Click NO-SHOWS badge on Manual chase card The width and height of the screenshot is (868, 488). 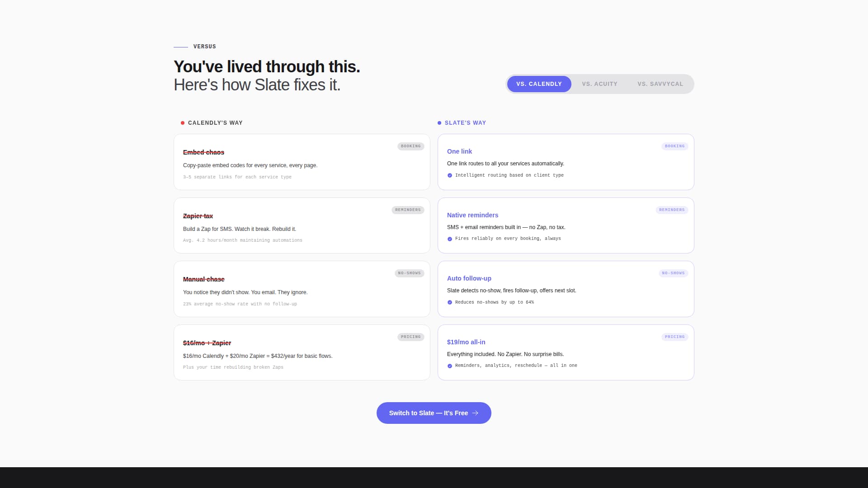(409, 273)
